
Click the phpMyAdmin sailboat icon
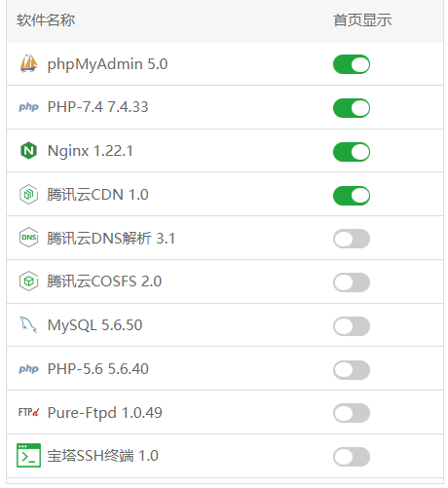pos(28,63)
